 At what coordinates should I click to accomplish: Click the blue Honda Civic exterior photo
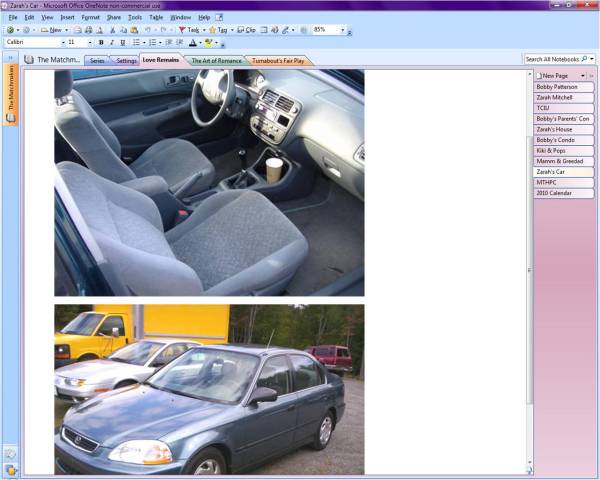click(x=209, y=389)
